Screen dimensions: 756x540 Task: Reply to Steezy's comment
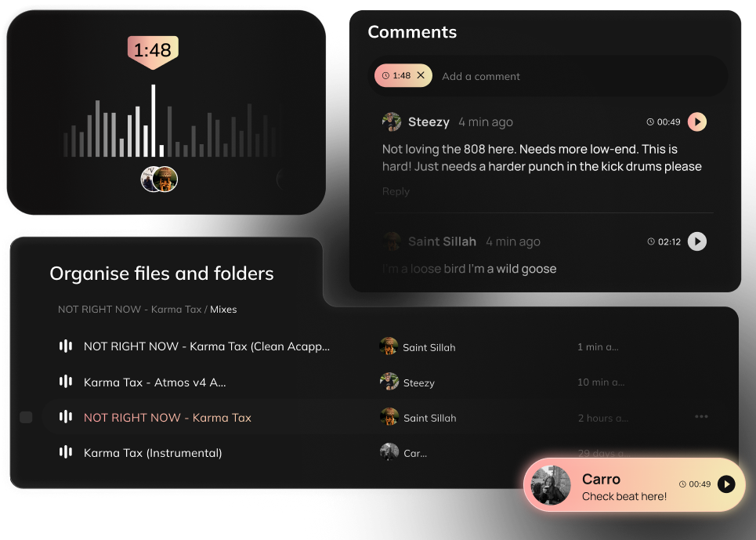click(x=396, y=191)
